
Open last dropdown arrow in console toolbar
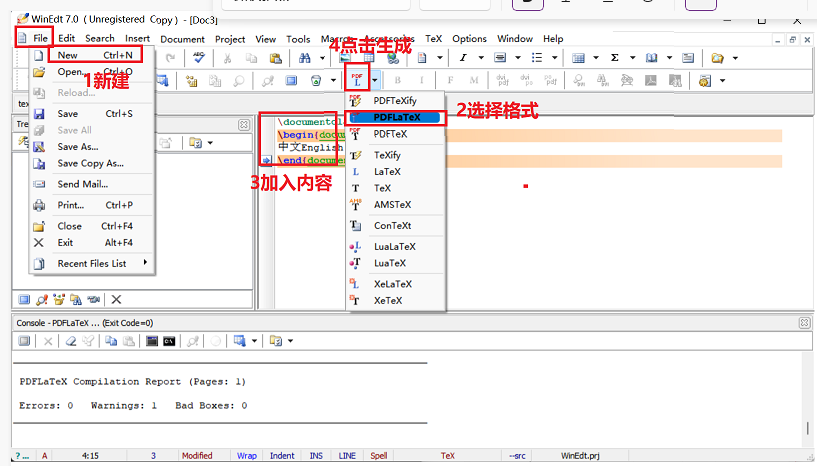(290, 341)
